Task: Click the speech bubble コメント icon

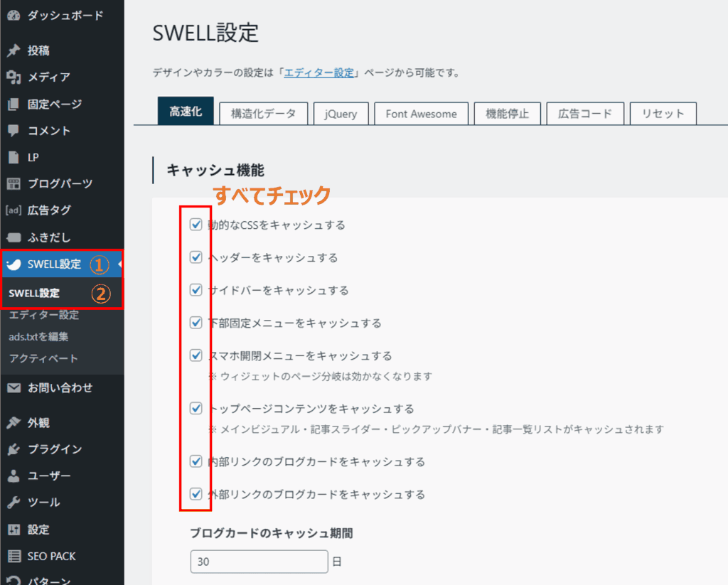Action: point(13,131)
